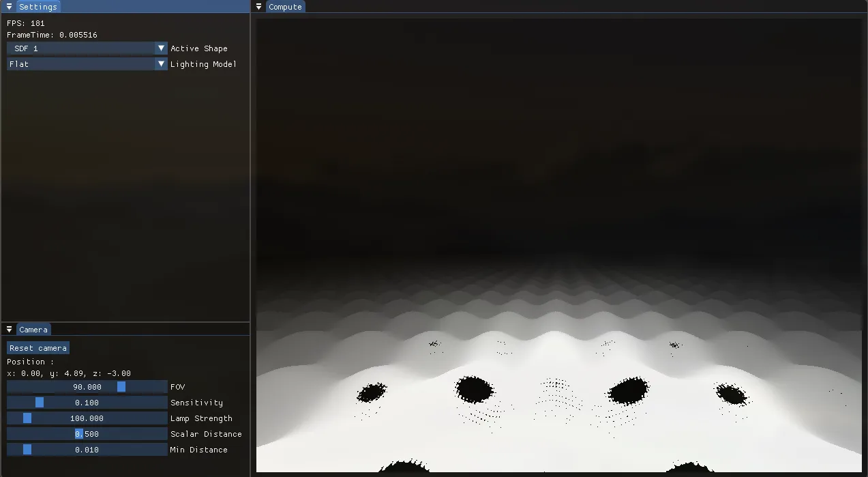Viewport: 868px width, 477px height.
Task: Click the Flat lighting combo box
Action: 87,64
